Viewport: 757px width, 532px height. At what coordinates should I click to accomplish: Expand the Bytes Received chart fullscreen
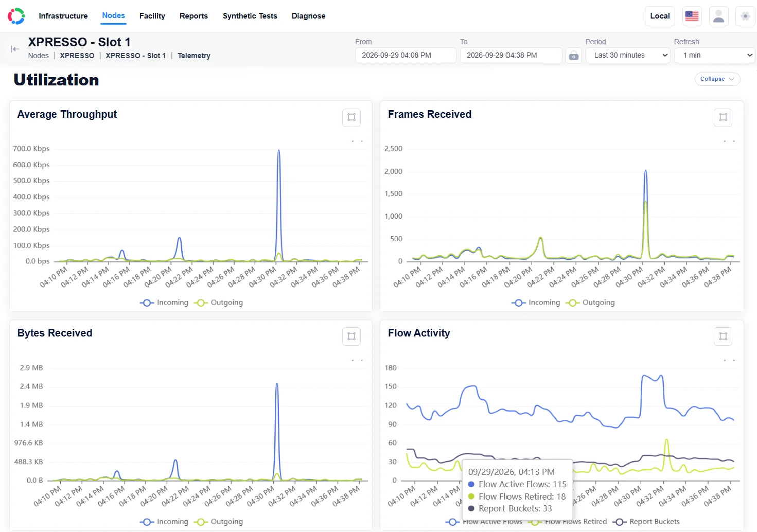click(x=351, y=336)
